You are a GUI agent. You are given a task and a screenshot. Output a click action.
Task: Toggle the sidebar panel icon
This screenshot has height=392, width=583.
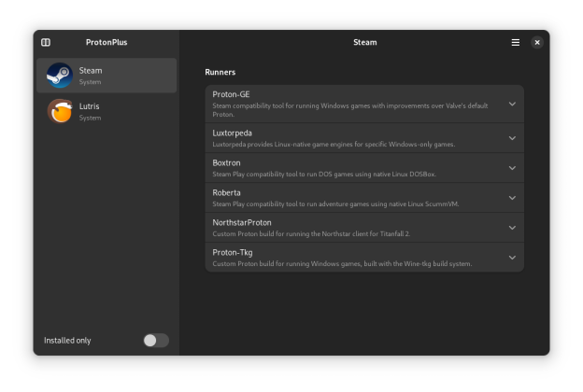click(x=46, y=43)
